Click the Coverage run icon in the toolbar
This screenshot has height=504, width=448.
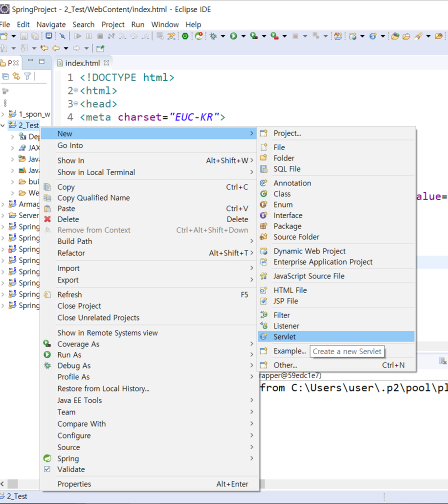click(x=254, y=36)
